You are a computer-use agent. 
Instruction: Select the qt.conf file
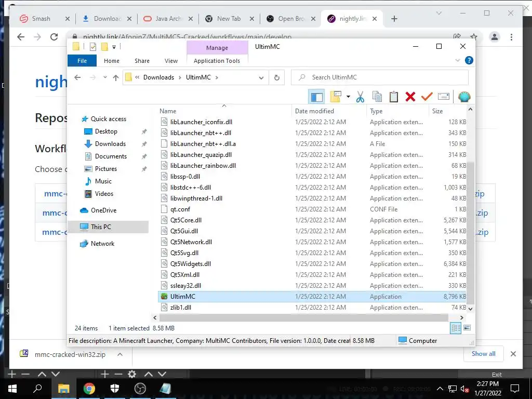click(312, 209)
